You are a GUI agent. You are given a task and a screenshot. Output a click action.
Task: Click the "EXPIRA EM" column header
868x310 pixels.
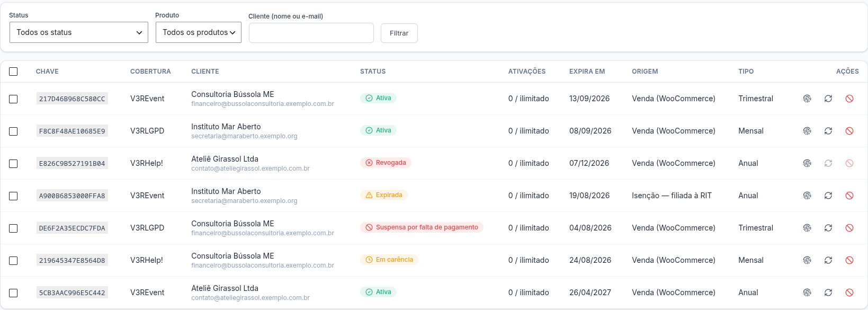click(587, 72)
